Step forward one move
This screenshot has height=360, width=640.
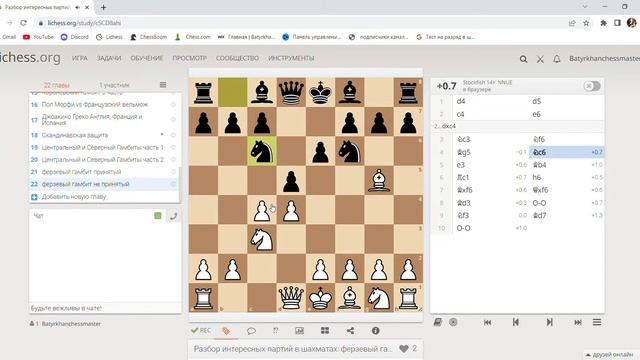click(x=549, y=322)
